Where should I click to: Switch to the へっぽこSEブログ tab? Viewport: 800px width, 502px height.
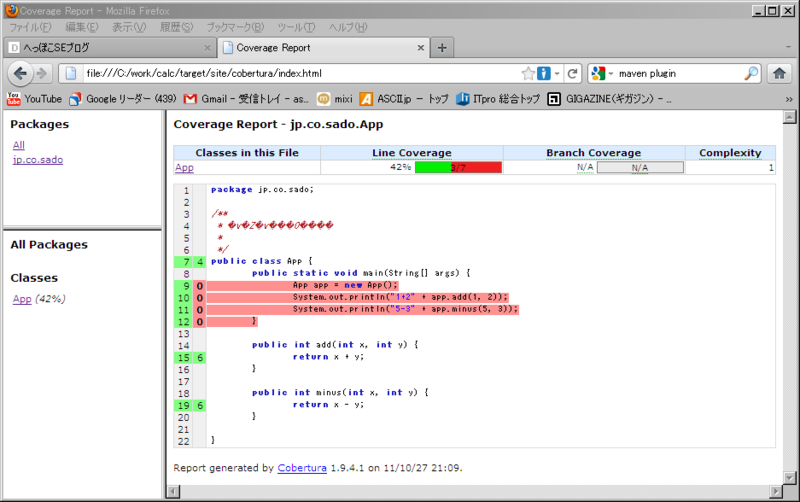[110, 48]
